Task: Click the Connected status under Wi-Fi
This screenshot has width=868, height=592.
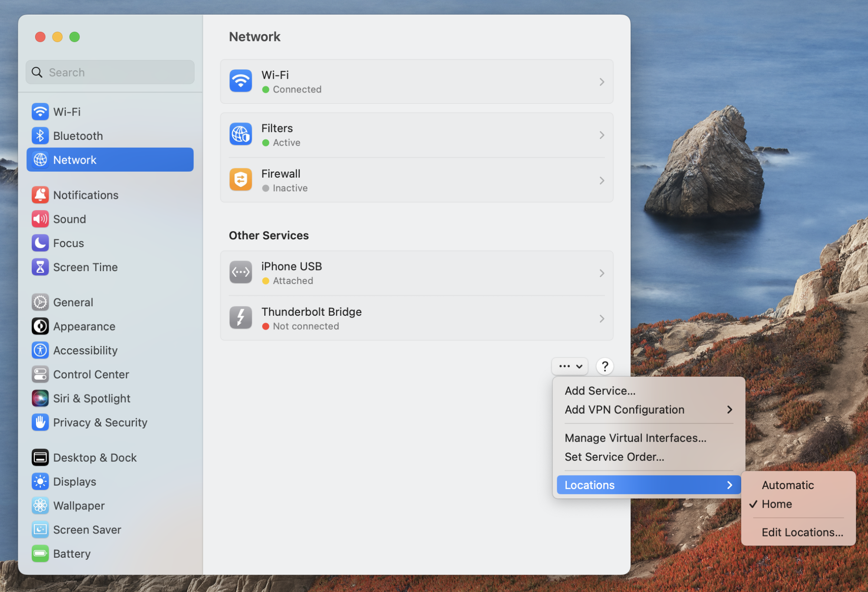Action: [297, 89]
